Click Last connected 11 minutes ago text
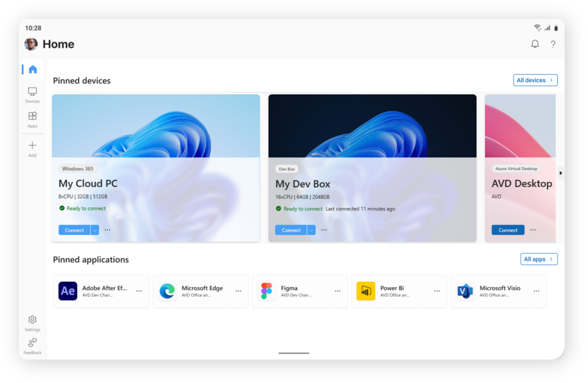 [x=361, y=209]
